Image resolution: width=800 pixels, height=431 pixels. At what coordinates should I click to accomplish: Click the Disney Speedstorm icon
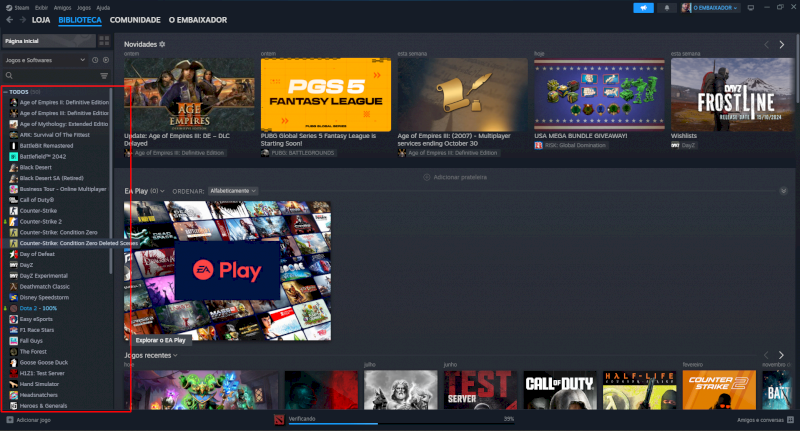coord(14,297)
